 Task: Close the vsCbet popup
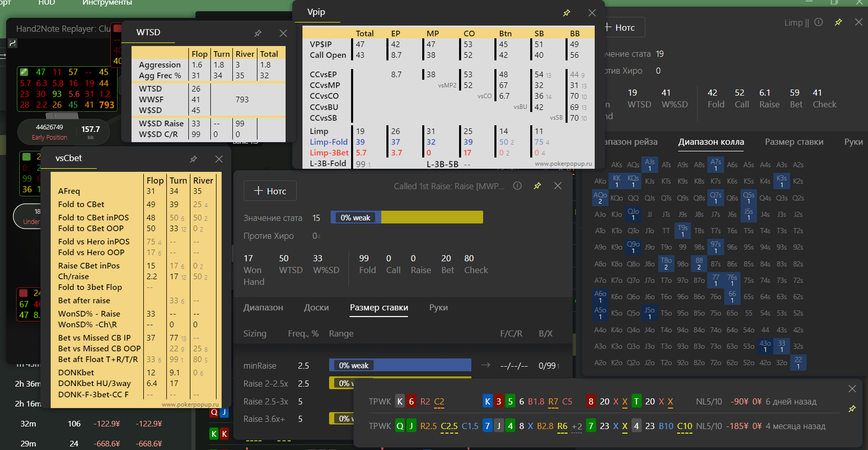coord(219,159)
